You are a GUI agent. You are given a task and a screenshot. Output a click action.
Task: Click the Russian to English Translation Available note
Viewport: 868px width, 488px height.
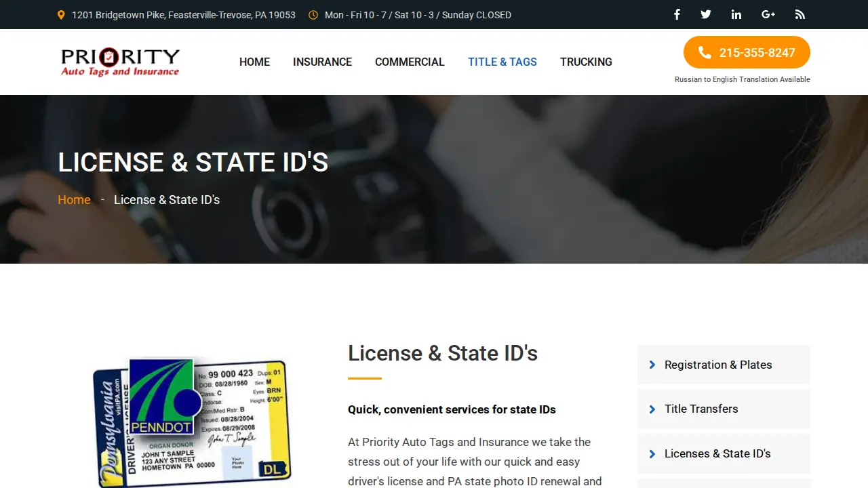[743, 79]
